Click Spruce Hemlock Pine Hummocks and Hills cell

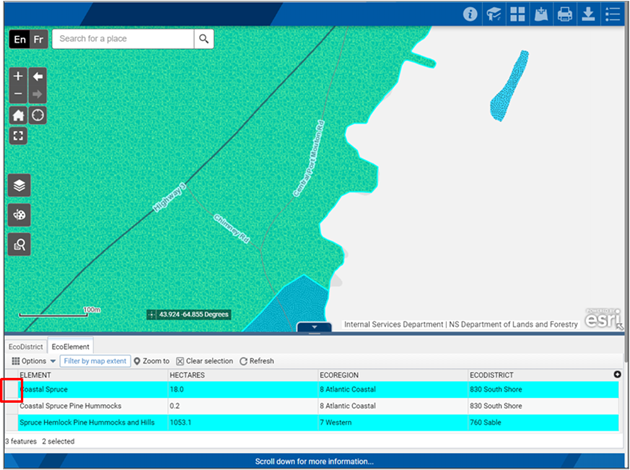(x=93, y=423)
